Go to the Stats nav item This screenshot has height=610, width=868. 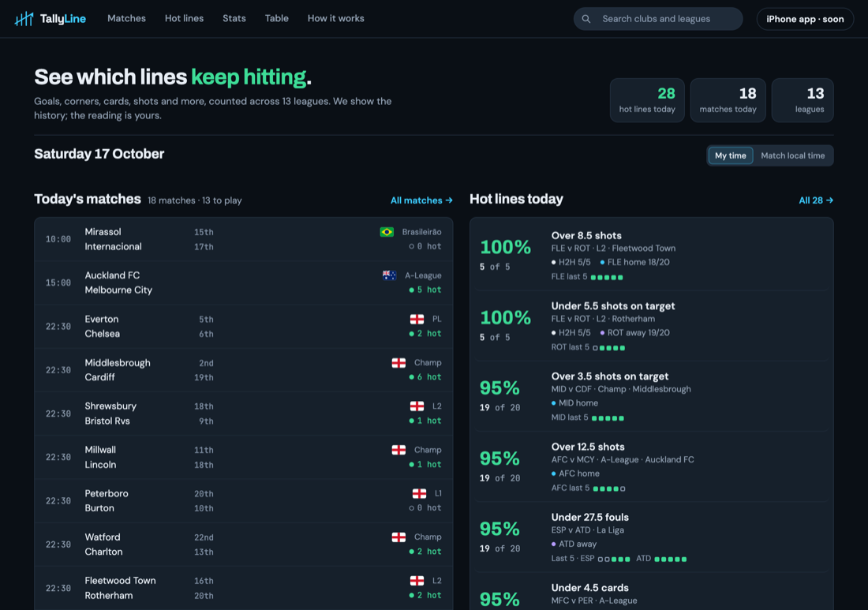coord(234,18)
